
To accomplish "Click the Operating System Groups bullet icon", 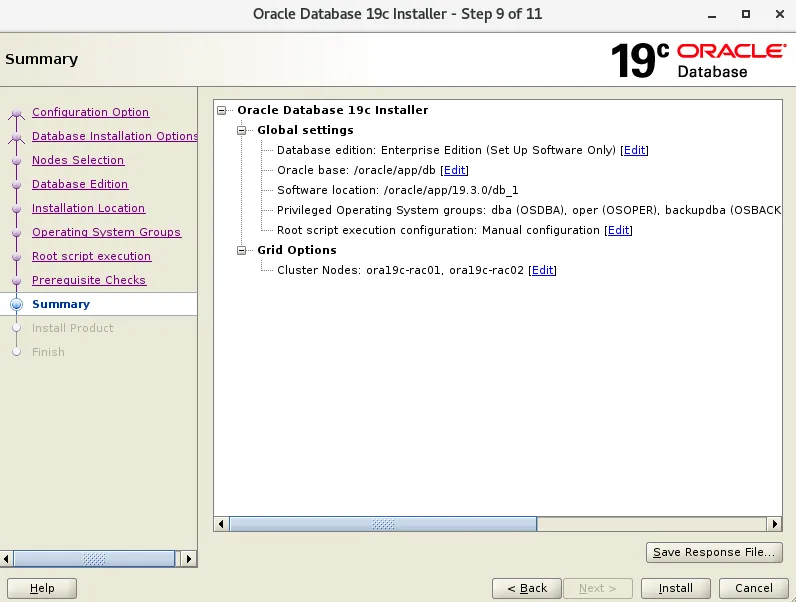I will (17, 232).
